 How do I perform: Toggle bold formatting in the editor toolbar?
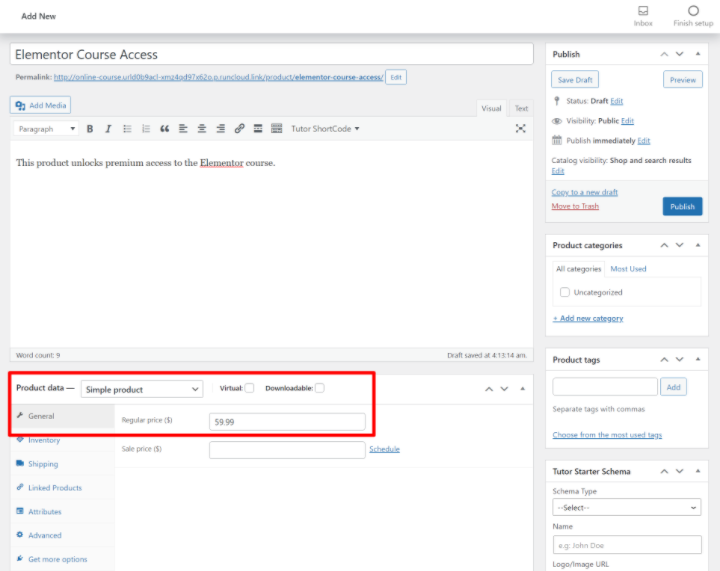click(x=90, y=129)
